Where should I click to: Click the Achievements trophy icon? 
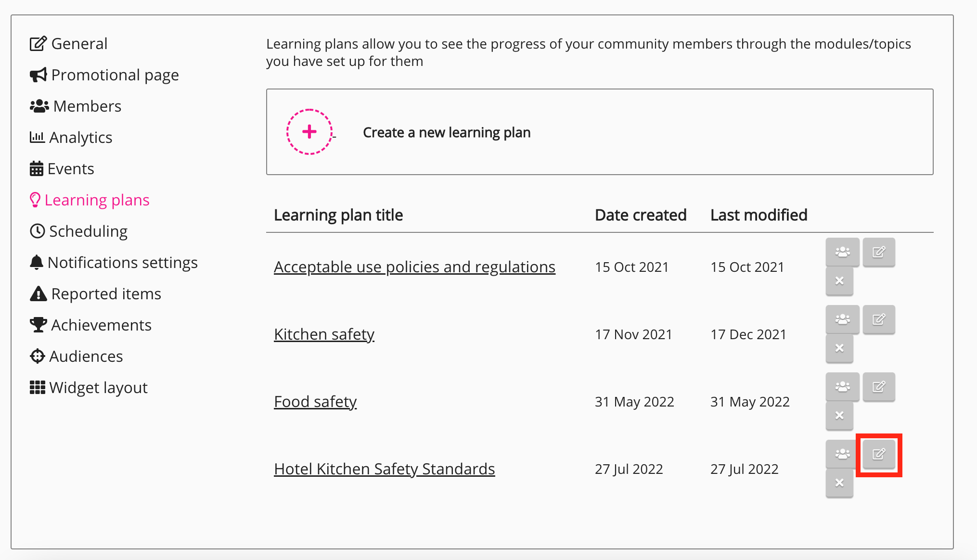(37, 325)
